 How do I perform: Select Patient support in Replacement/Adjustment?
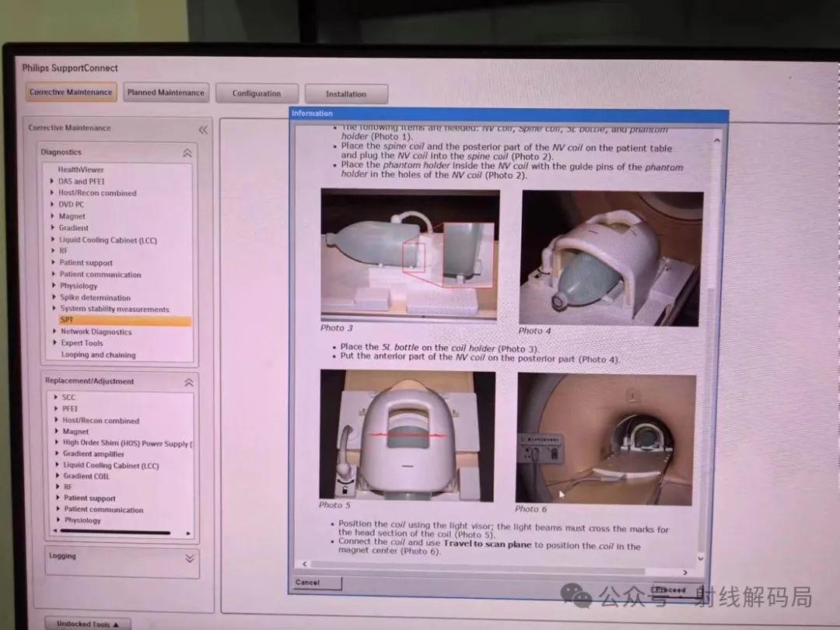pos(89,499)
